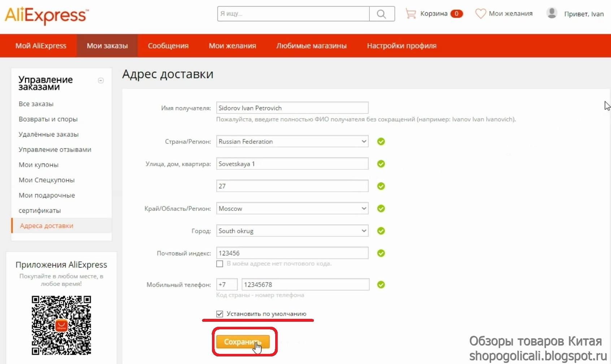The width and height of the screenshot is (611, 364).
Task: Open the Любимые магазины tab
Action: (x=312, y=46)
